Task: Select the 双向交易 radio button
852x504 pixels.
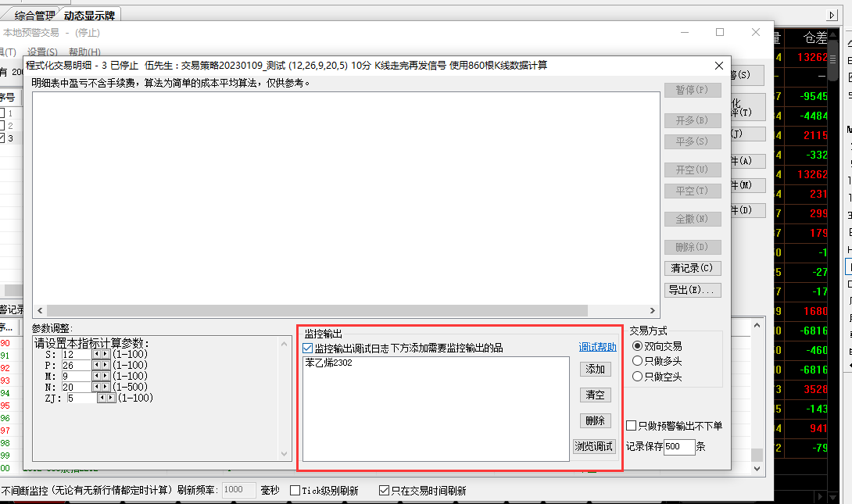Action: click(637, 346)
